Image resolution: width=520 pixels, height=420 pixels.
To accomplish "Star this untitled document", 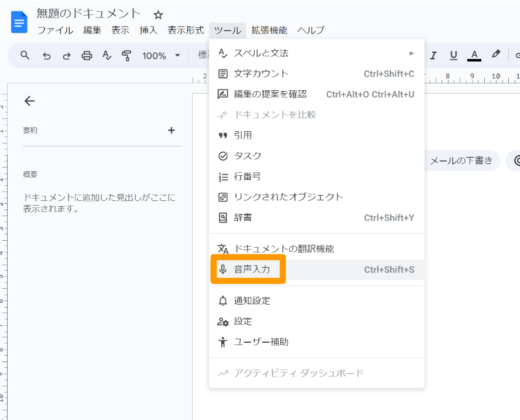I will pyautogui.click(x=158, y=15).
